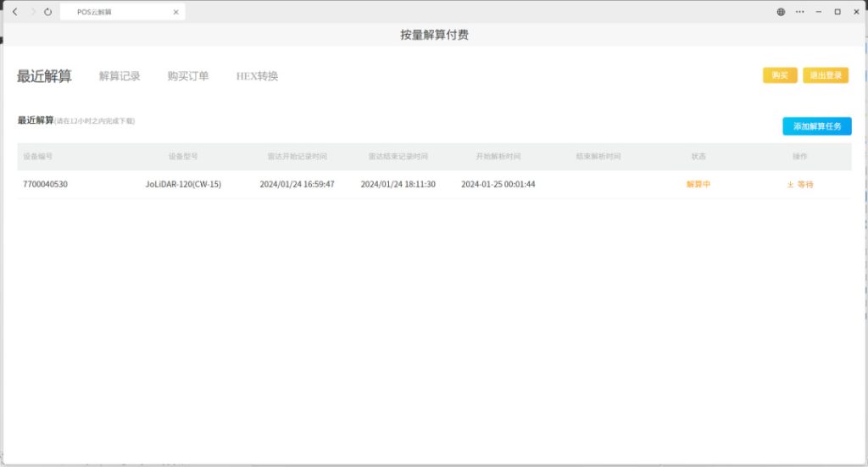Click the browser forward arrow icon
868x467 pixels.
32,12
